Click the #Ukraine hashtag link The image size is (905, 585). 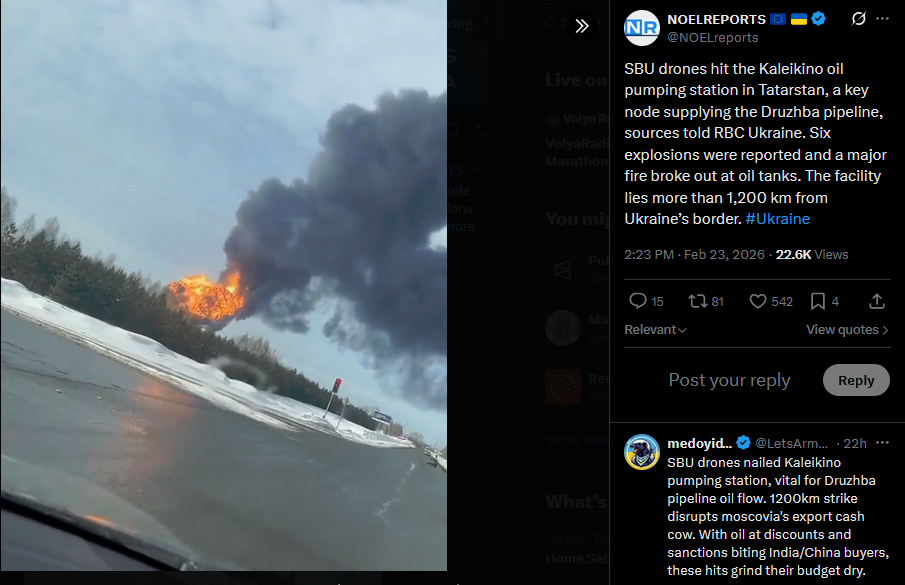pos(777,219)
